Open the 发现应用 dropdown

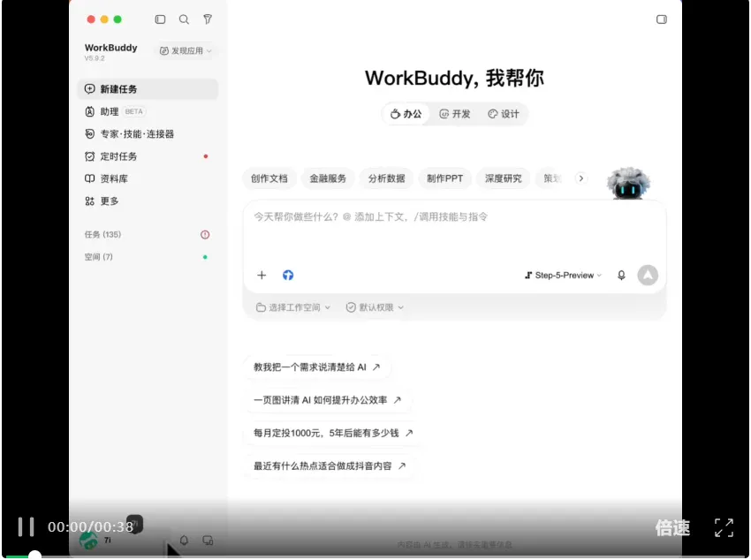click(x=186, y=50)
